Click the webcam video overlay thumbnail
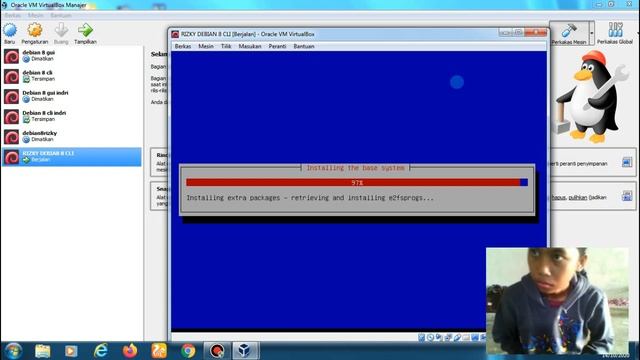This screenshot has width=640, height=360. [x=558, y=301]
